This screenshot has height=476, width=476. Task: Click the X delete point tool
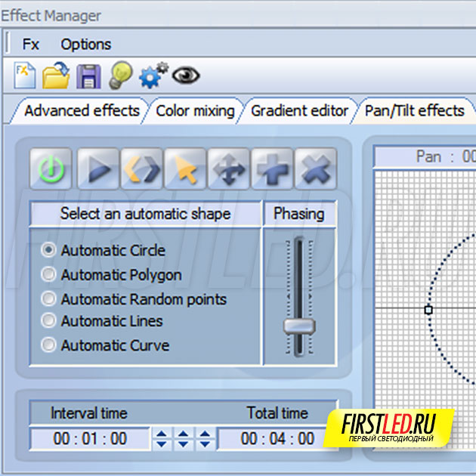coord(315,168)
